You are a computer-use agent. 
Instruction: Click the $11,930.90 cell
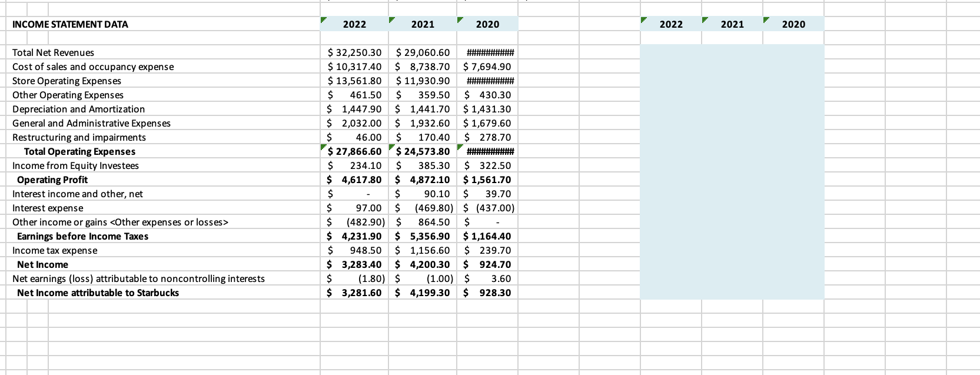coord(423,81)
